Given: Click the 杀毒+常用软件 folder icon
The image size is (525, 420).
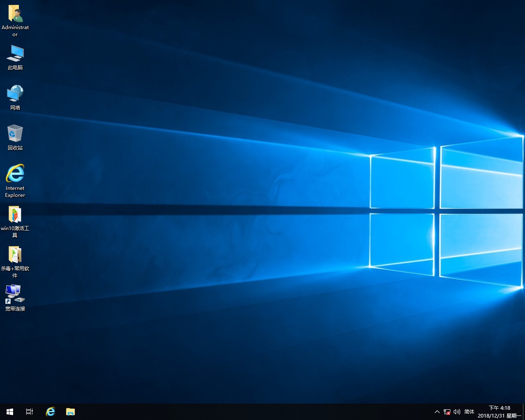Looking at the screenshot, I should (15, 255).
